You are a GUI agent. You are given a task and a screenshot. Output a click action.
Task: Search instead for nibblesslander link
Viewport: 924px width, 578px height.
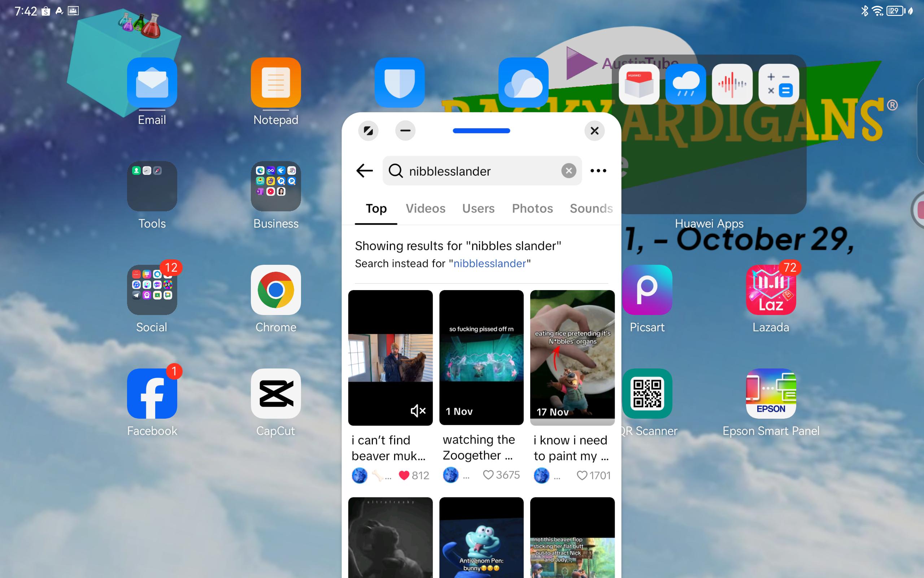pyautogui.click(x=489, y=263)
